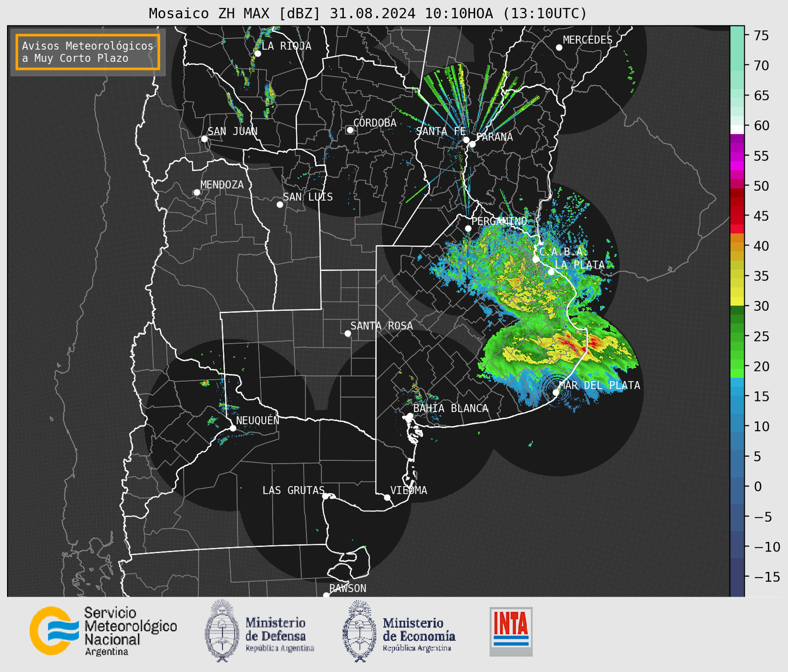The image size is (788, 672).
Task: Select the MERCEDES city label
Action: [588, 40]
